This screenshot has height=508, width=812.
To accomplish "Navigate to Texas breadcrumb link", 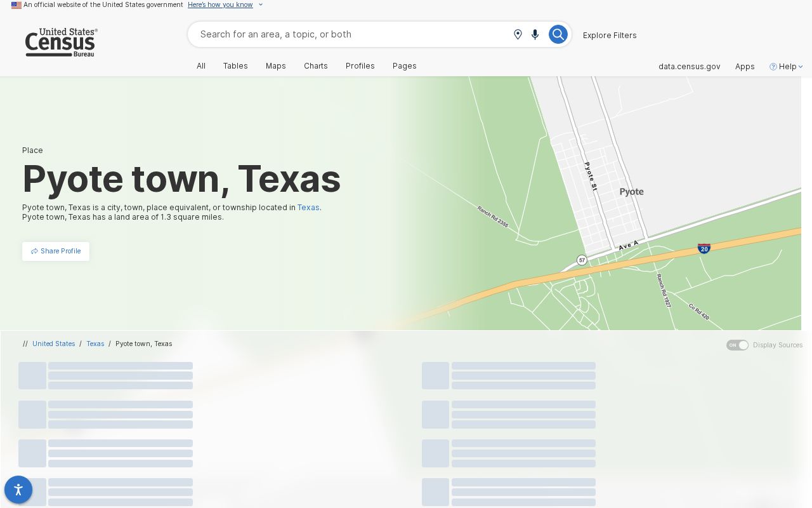I will click(95, 344).
